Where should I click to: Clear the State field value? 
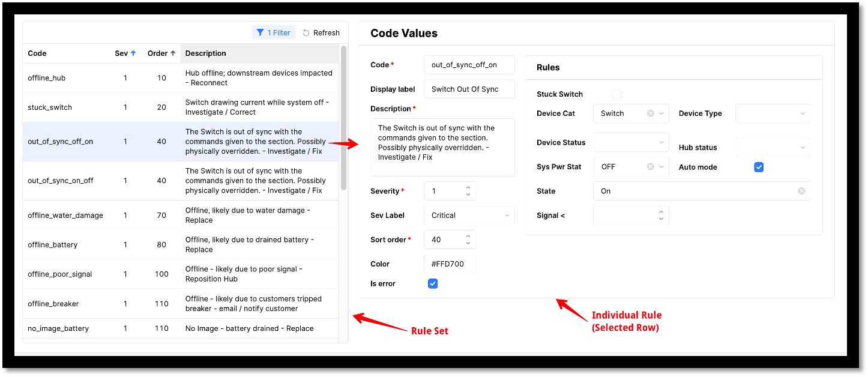(801, 191)
